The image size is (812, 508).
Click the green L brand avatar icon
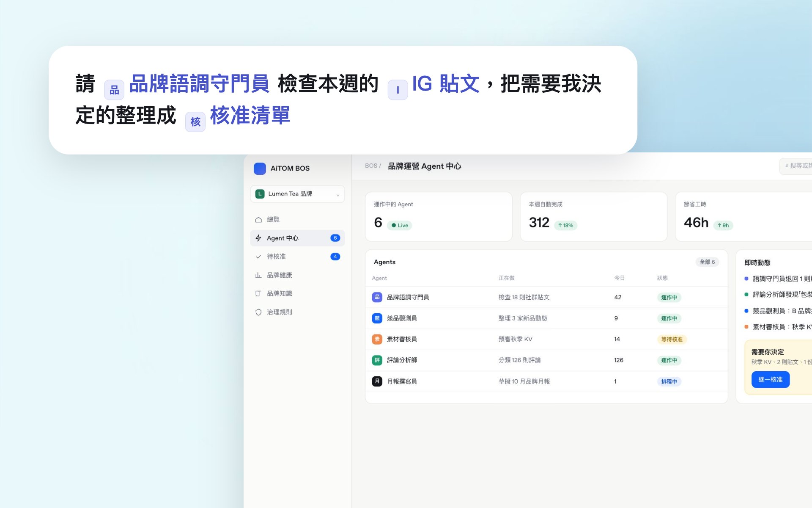click(260, 194)
